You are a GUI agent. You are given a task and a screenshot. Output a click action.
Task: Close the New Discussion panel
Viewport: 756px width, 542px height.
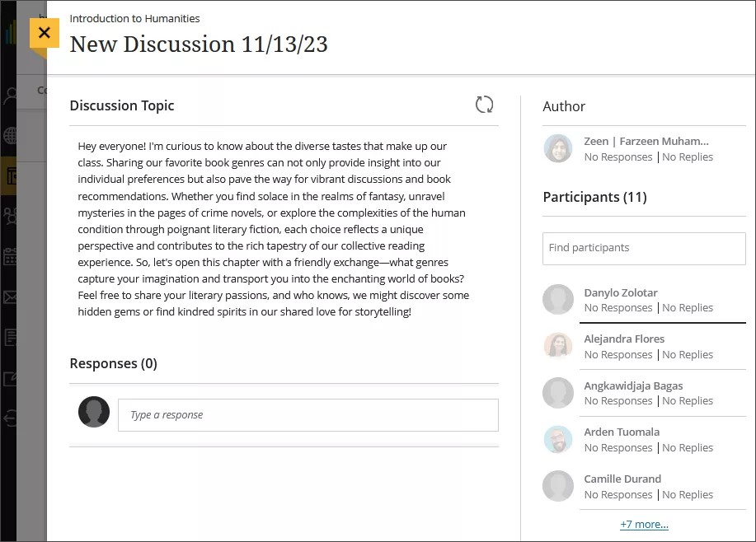click(45, 34)
